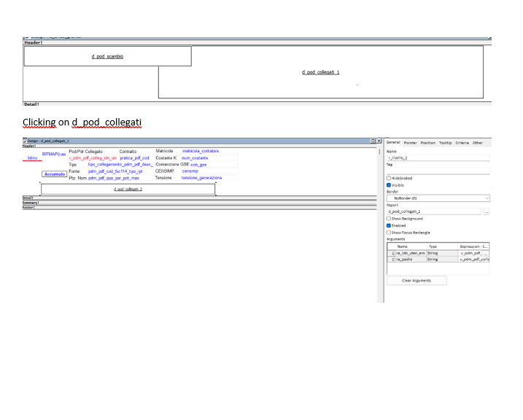Viewport: 523px width, 420px height.
Task: Click the Clear Arguments button
Action: 417,281
